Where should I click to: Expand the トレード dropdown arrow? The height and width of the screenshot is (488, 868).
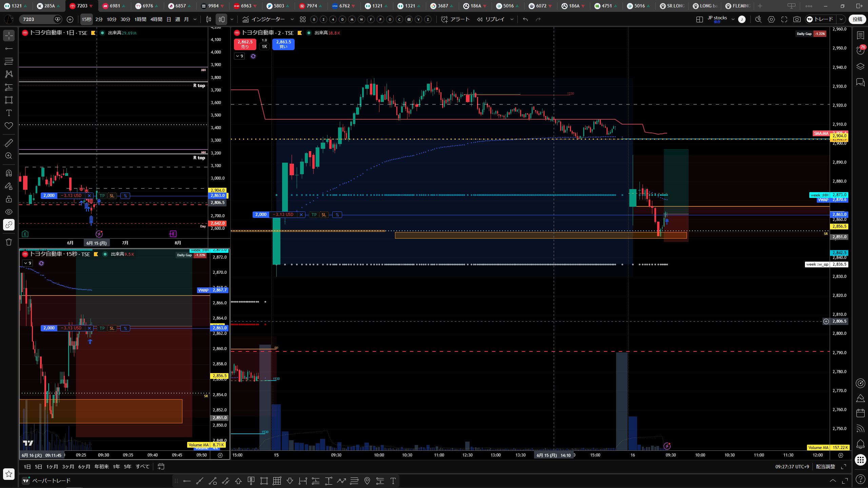841,19
